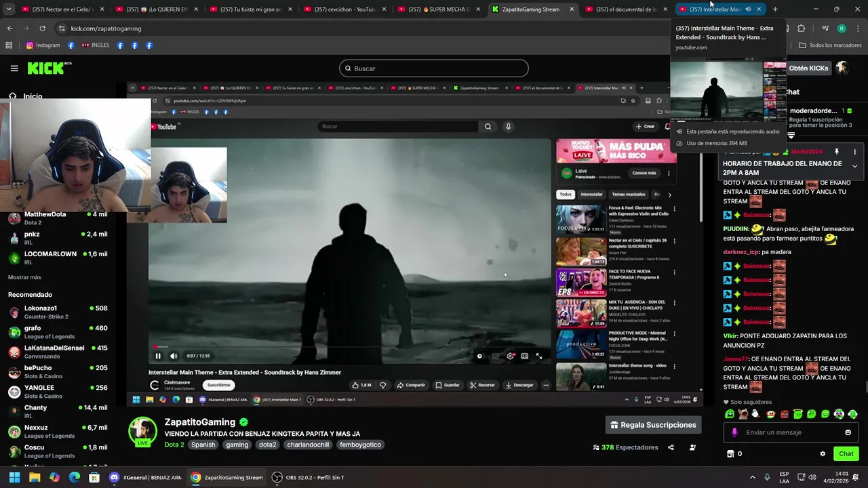Switch to el documental tab

[x=626, y=9]
